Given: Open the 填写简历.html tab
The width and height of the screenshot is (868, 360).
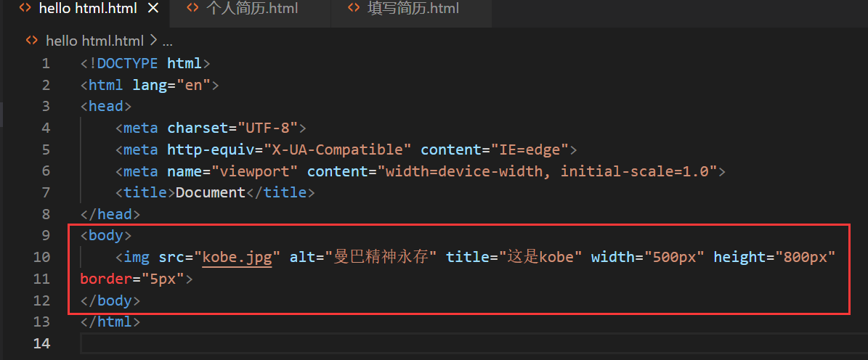Looking at the screenshot, I should (410, 9).
